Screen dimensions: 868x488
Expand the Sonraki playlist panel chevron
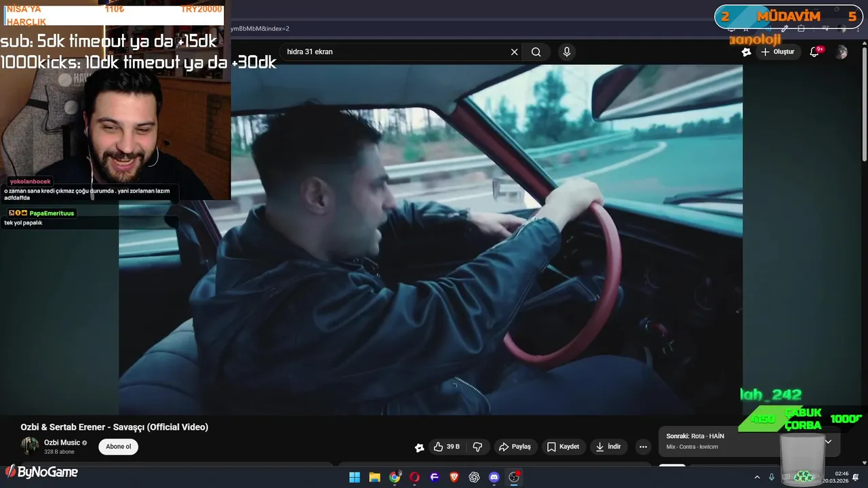[828, 441]
